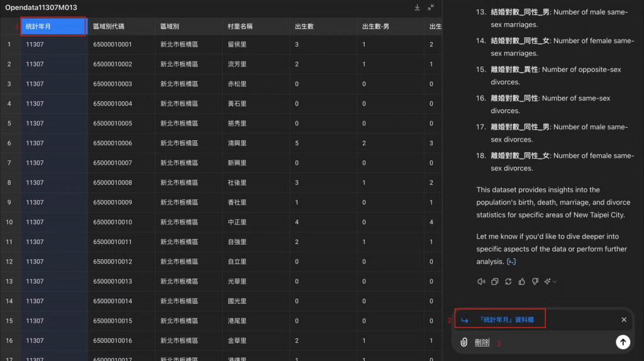Remove the 統計年月 column reference chip
The image size is (644, 361).
point(624,319)
